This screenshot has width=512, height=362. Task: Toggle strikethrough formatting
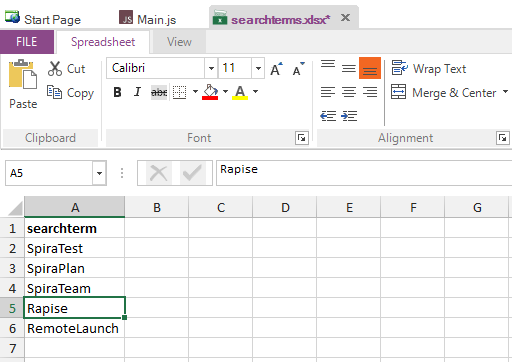tap(159, 92)
